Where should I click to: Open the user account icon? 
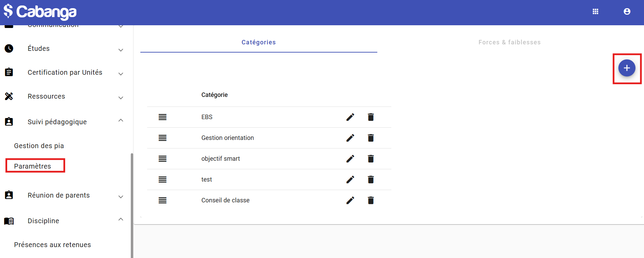click(x=627, y=12)
